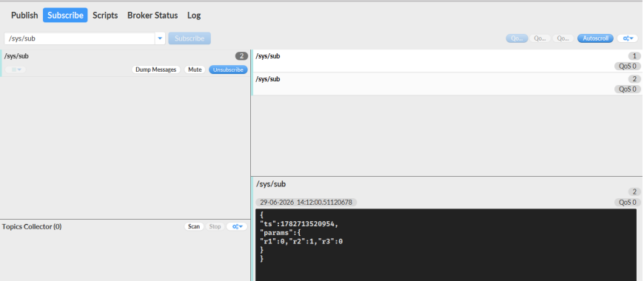The height and width of the screenshot is (281, 644).
Task: Select the first QoS level toggle
Action: click(517, 38)
